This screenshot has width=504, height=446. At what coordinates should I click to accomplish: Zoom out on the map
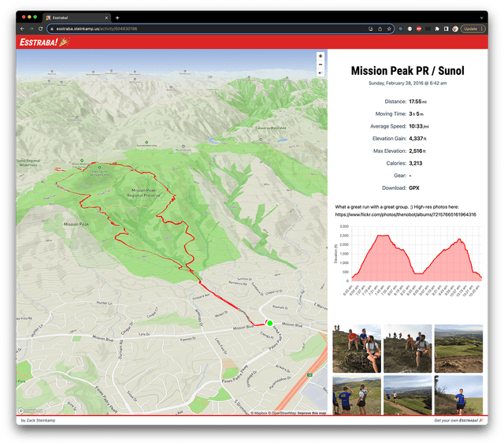coord(320,65)
